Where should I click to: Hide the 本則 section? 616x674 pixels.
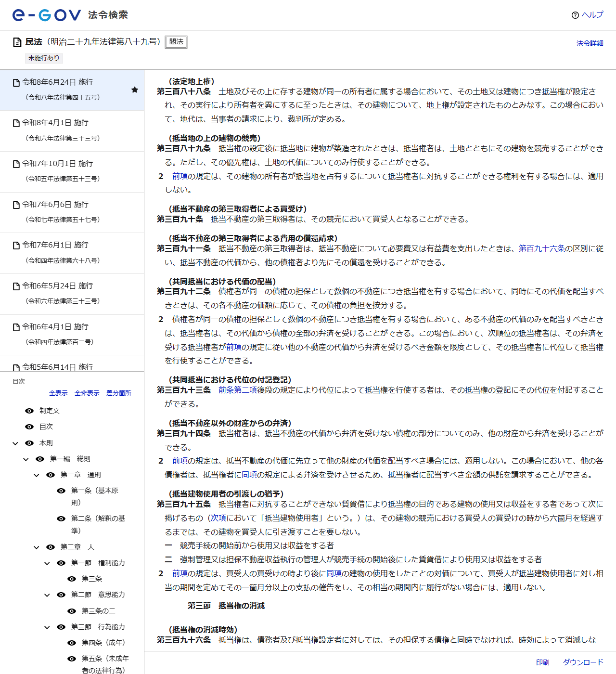[x=29, y=443]
